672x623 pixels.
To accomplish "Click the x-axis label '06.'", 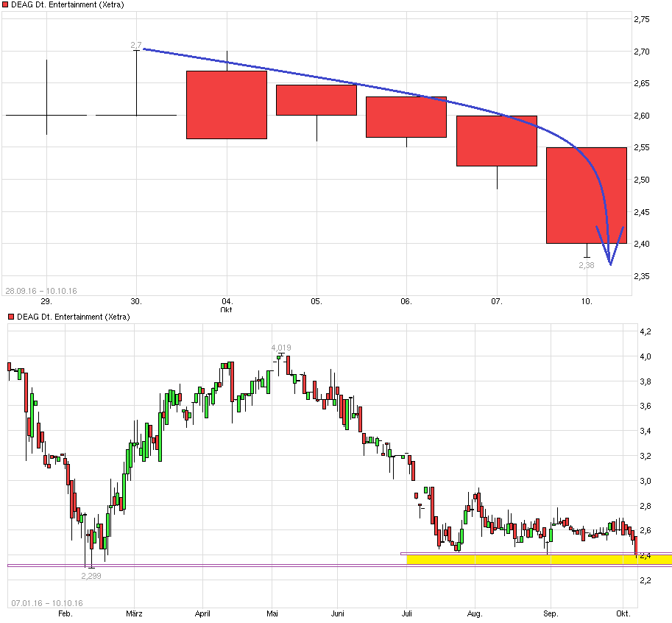I will (x=406, y=301).
